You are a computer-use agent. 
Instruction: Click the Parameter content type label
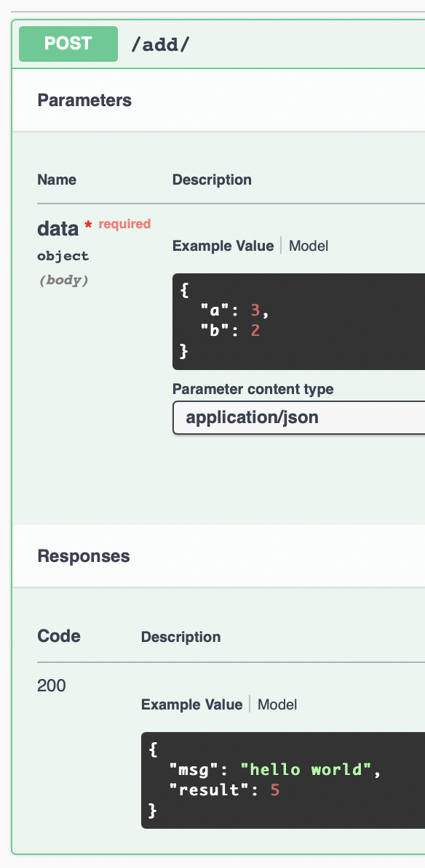coord(253,389)
